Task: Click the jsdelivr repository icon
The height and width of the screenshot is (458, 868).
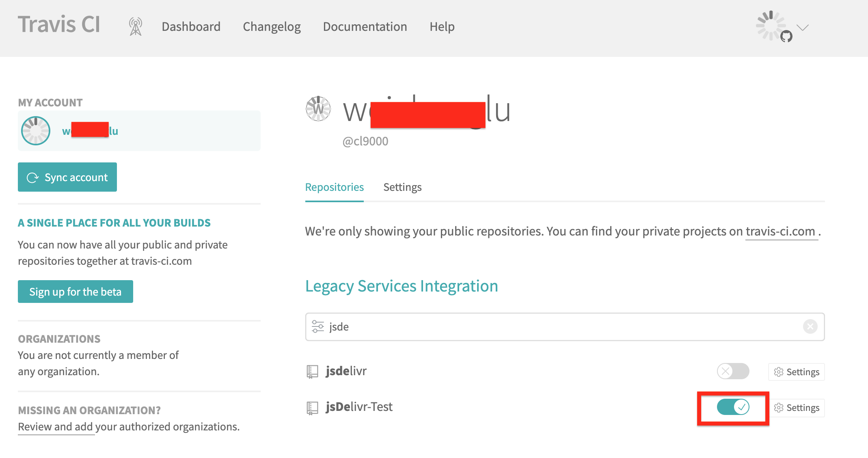Action: 312,372
